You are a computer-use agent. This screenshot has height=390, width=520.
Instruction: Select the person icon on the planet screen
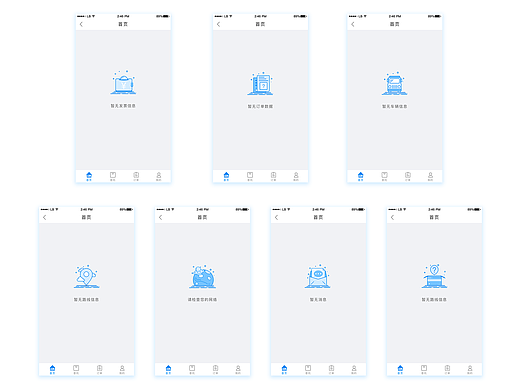tap(238, 369)
